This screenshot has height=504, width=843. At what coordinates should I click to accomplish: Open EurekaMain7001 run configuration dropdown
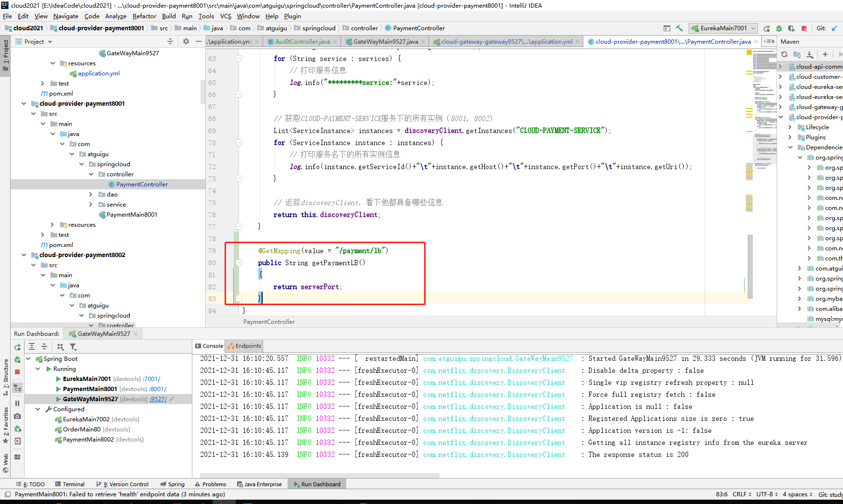tap(723, 28)
